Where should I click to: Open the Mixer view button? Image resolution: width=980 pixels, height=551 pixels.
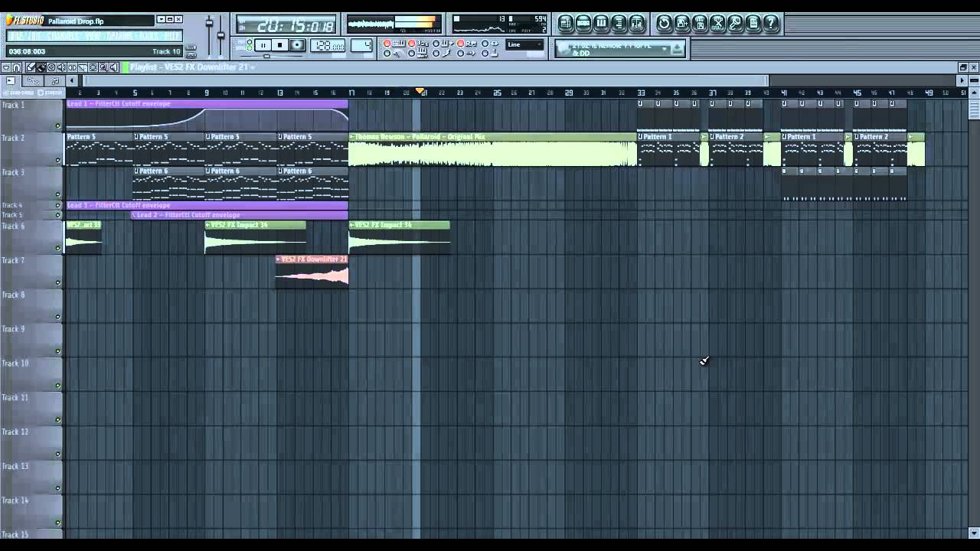point(636,23)
